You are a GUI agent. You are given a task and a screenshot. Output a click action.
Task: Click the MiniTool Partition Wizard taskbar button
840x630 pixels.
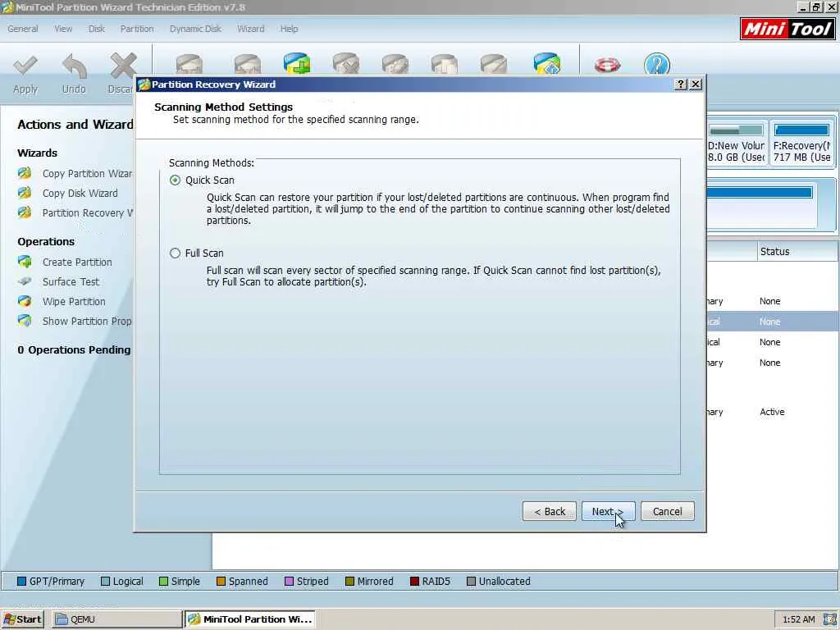coord(250,619)
